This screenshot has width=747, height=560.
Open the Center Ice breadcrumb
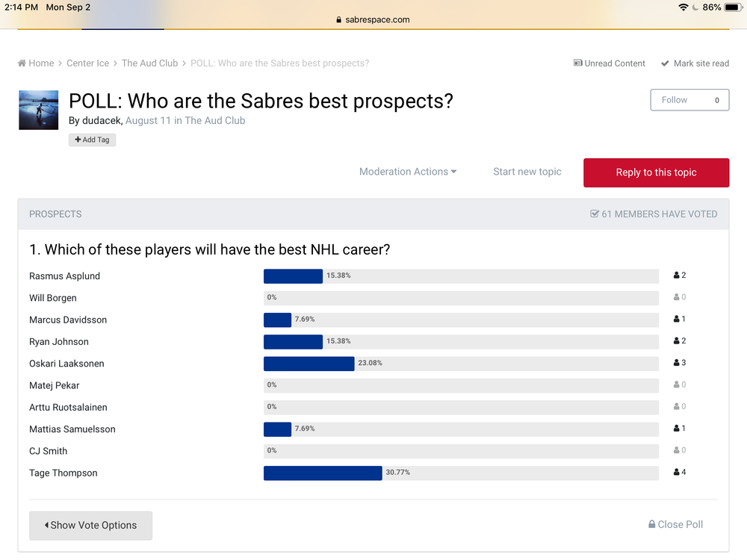pos(87,63)
